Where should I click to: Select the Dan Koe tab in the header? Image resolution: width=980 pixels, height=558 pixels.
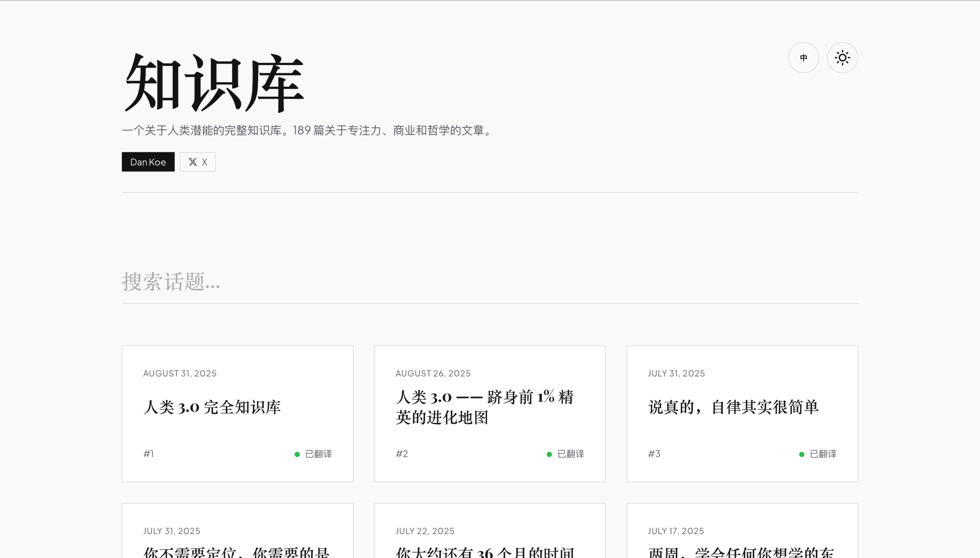click(x=148, y=161)
